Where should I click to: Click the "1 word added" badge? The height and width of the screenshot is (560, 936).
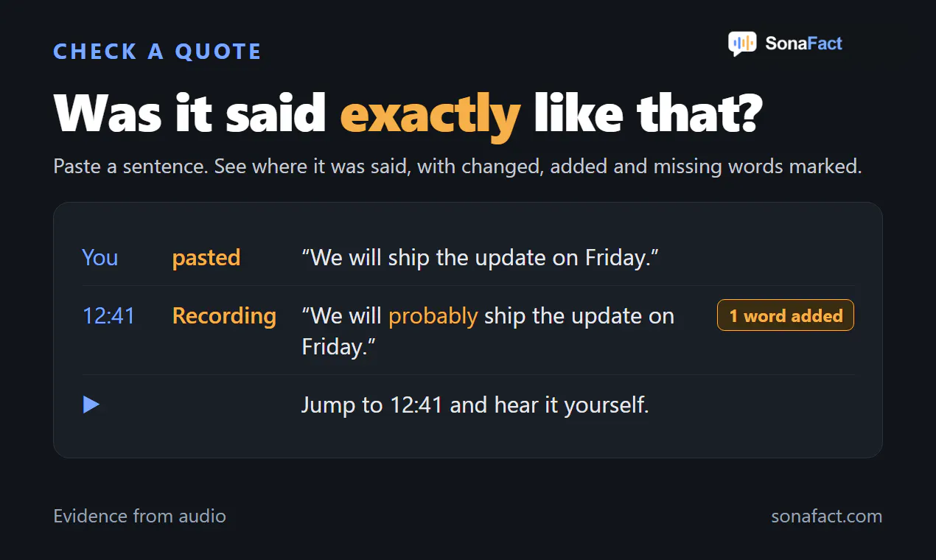pyautogui.click(x=786, y=315)
